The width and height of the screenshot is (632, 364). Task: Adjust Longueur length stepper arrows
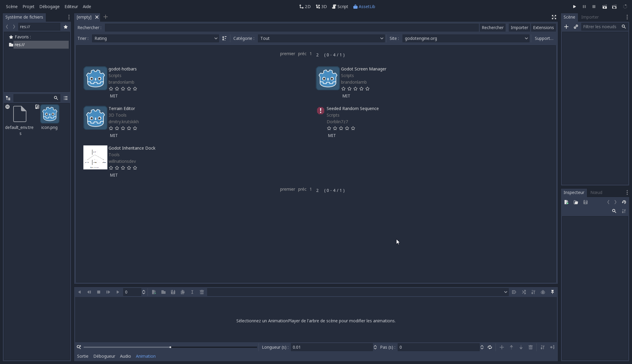(375, 347)
